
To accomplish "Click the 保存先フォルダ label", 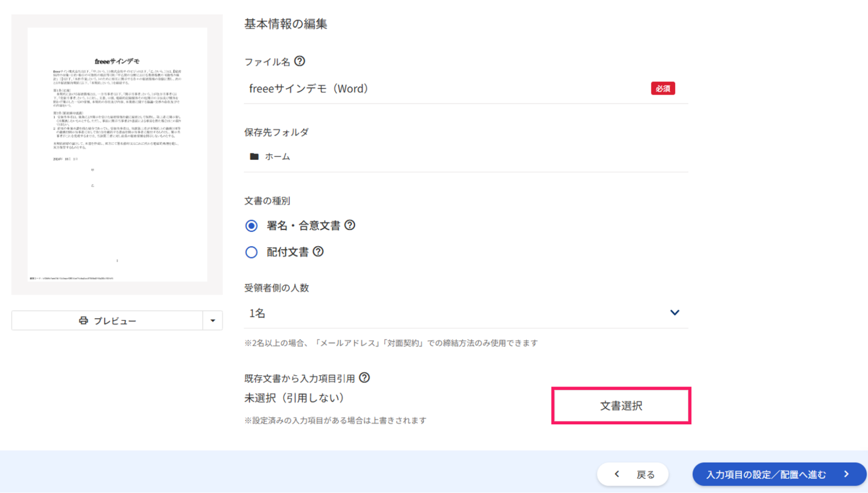I will click(x=276, y=132).
